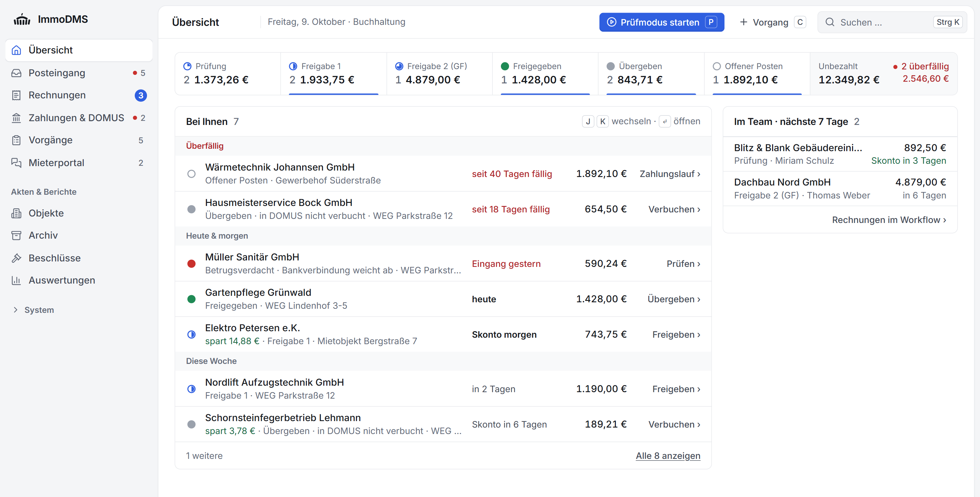Click the play icon in Prüfmodus starten
980x497 pixels.
[611, 22]
